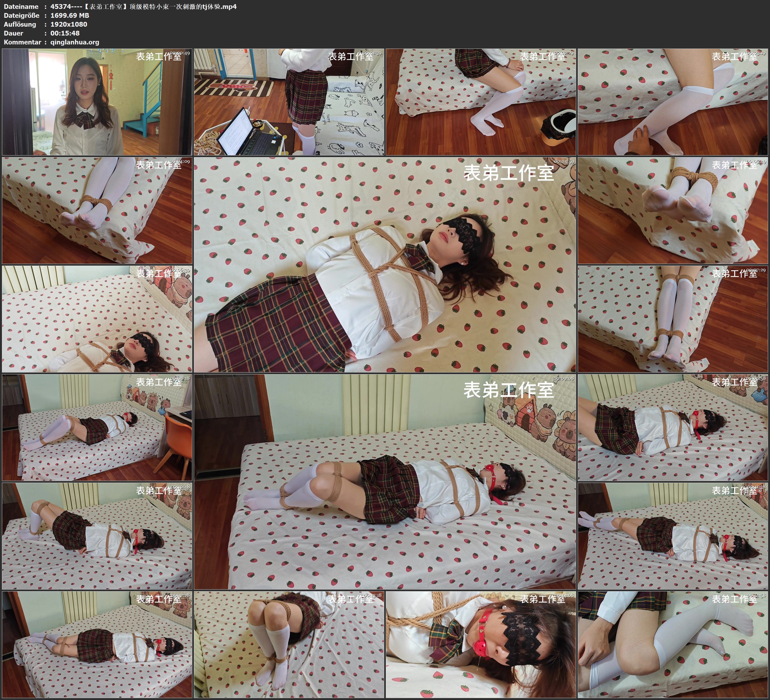The width and height of the screenshot is (770, 700).
Task: Select the frame timestamped 00:06:39
Action: pyautogui.click(x=97, y=319)
